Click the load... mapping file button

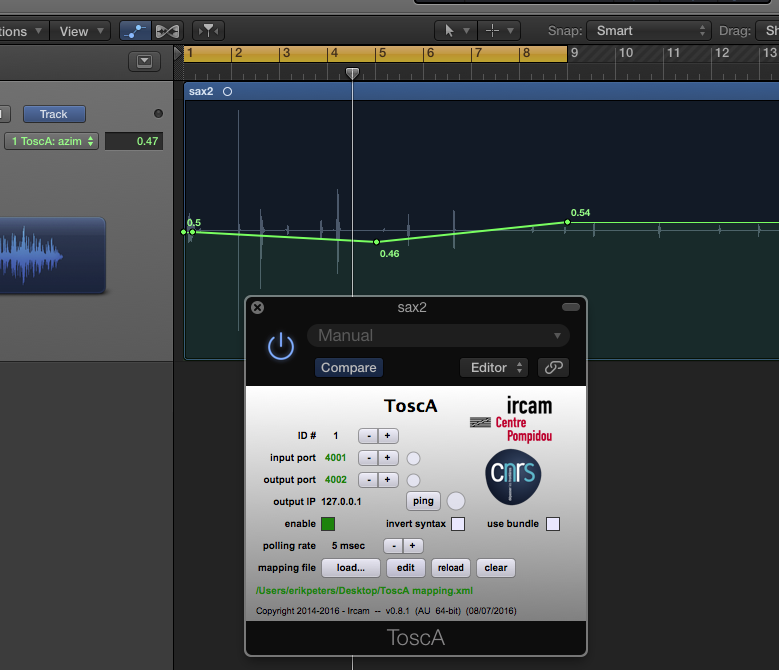coord(351,568)
